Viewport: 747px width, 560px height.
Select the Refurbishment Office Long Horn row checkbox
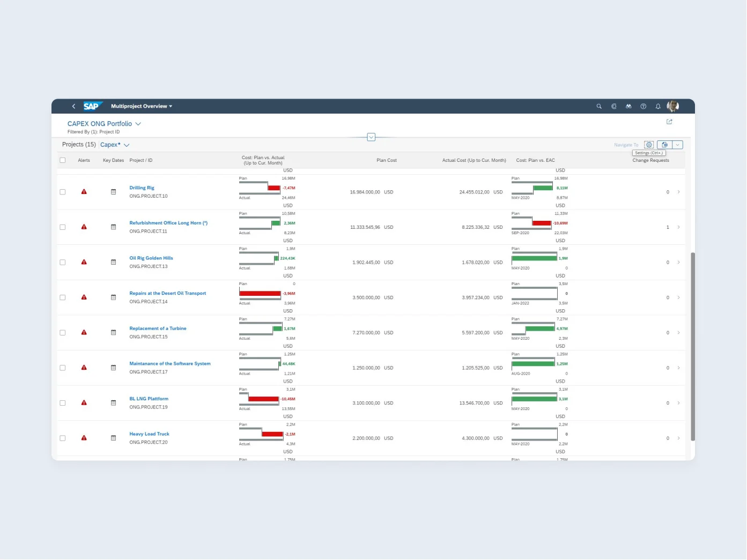pyautogui.click(x=63, y=227)
